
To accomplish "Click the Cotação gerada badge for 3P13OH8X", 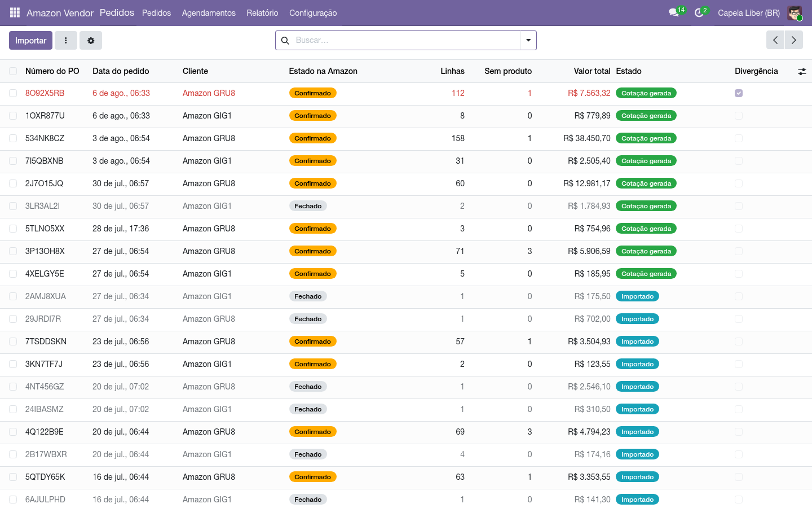I will pyautogui.click(x=646, y=251).
